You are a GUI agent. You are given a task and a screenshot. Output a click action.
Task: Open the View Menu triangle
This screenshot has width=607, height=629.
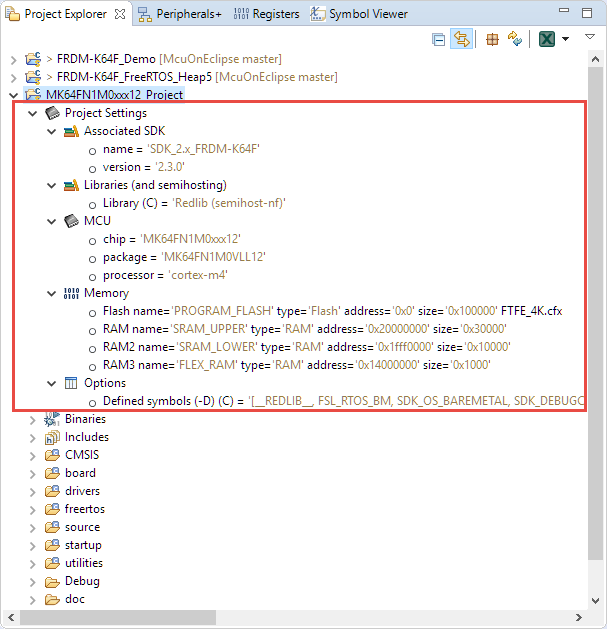tap(587, 39)
